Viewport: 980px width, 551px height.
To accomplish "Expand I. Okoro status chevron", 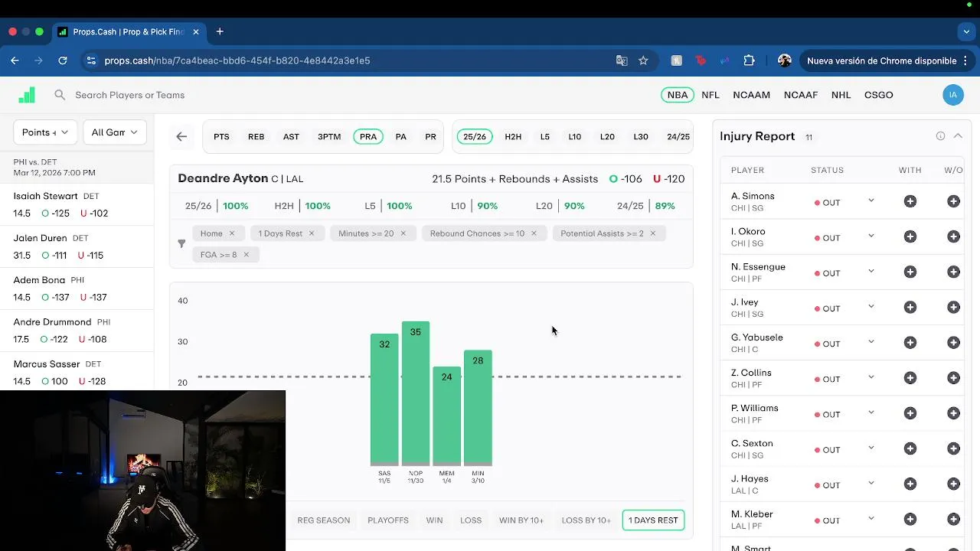I will click(x=871, y=236).
